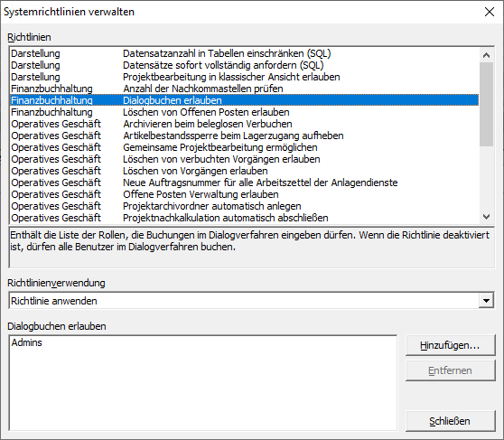
Task: Click the list scroll down arrow
Action: (x=486, y=217)
